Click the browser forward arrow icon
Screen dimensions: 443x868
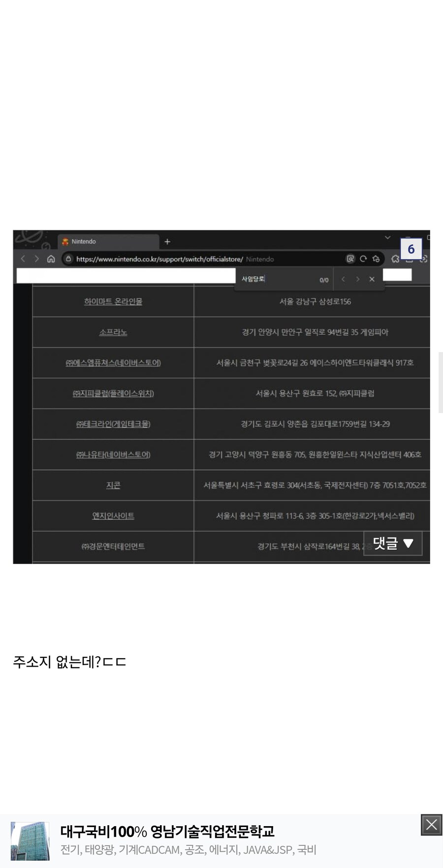click(36, 259)
